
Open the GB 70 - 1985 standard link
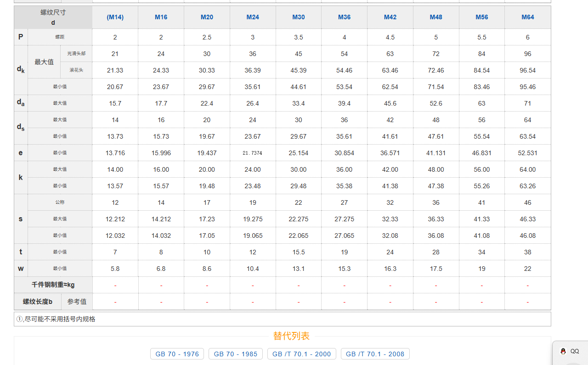pyautogui.click(x=235, y=354)
